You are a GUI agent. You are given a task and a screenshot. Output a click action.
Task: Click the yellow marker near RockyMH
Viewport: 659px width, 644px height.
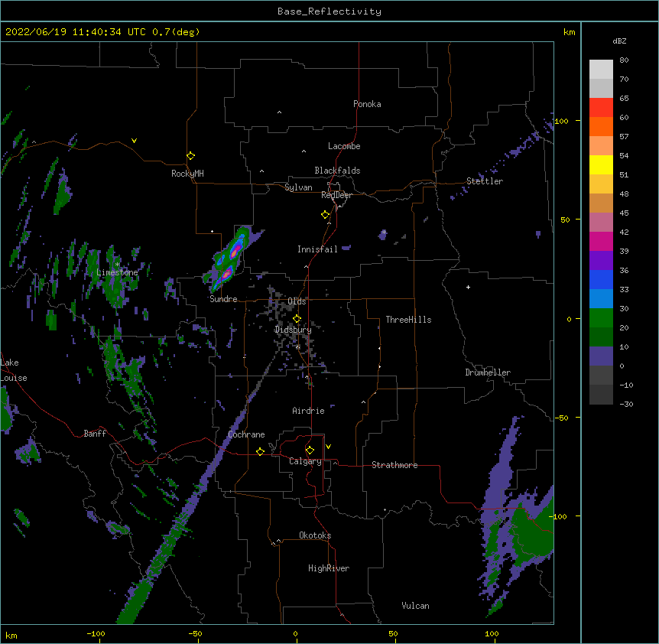(x=190, y=155)
